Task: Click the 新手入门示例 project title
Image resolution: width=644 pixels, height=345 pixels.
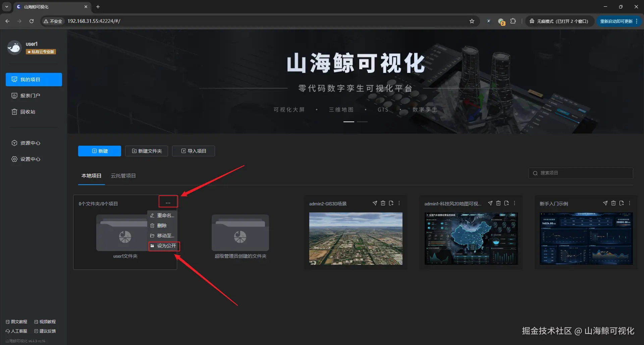Action: 554,204
